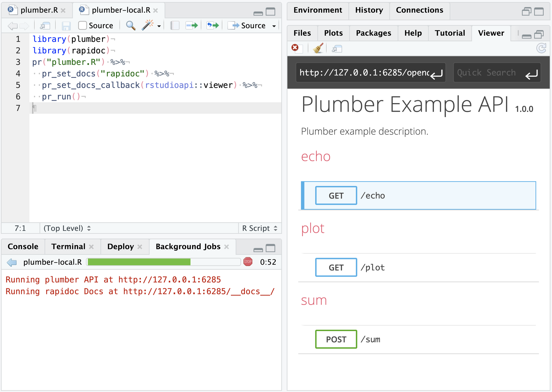Click the forward arrow in editor toolbar
The width and height of the screenshot is (552, 392).
(x=24, y=26)
